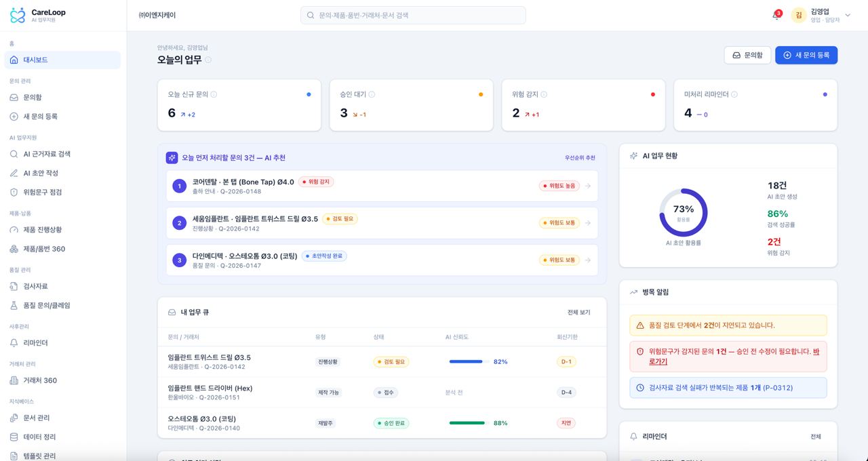Open 데이터 정리 in sidebar
The width and height of the screenshot is (868, 461).
(62, 437)
